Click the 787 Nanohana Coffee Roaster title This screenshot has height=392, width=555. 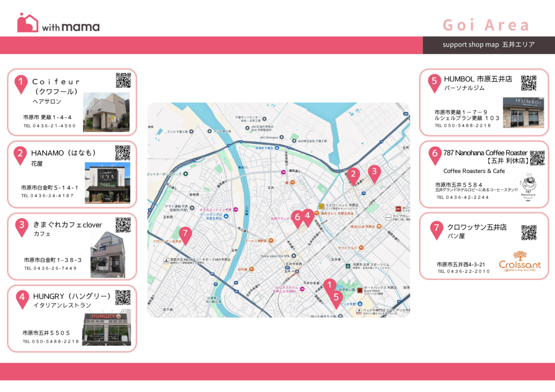coord(485,153)
